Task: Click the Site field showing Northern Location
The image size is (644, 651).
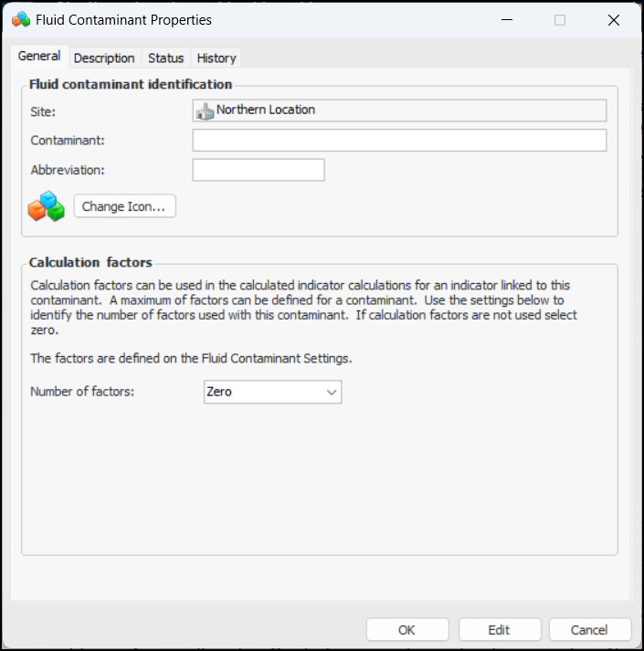Action: tap(399, 110)
